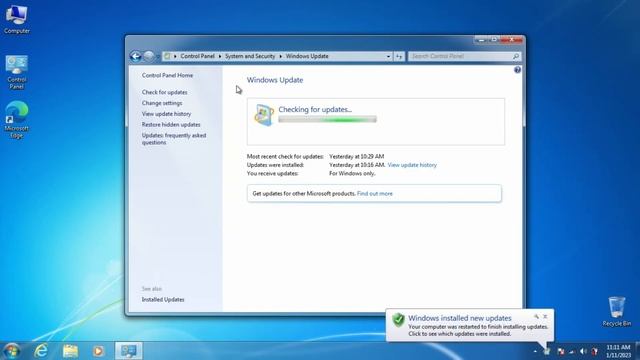Screen dimensions: 640x360
Task: Click 'For Windows only.' text
Action: pyautogui.click(x=352, y=173)
